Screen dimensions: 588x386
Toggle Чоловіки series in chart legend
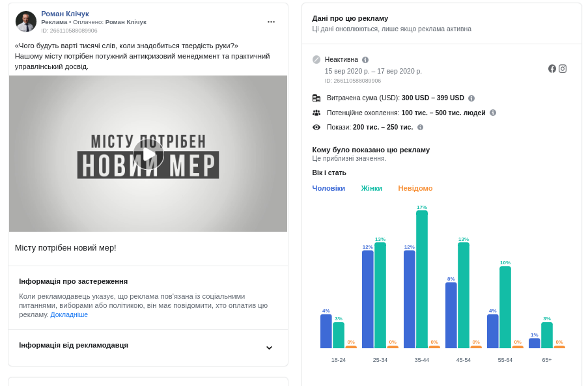[x=329, y=188]
